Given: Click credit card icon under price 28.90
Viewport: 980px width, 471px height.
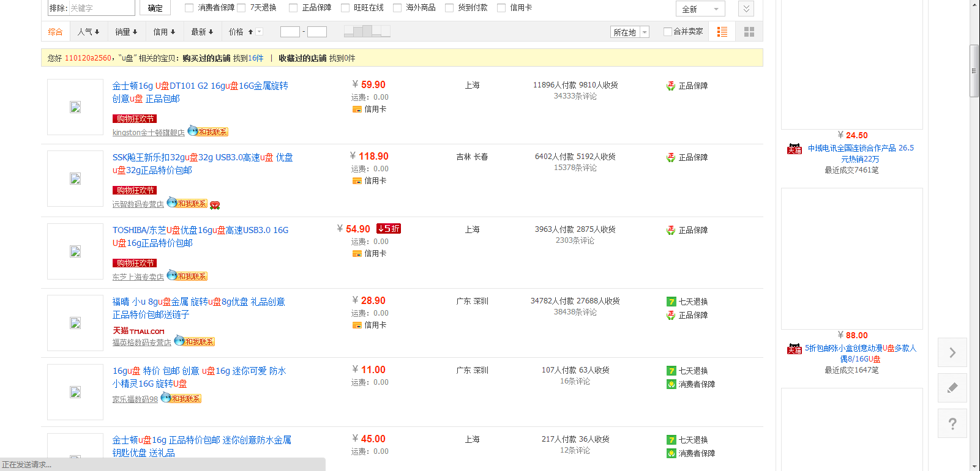Looking at the screenshot, I should (357, 325).
